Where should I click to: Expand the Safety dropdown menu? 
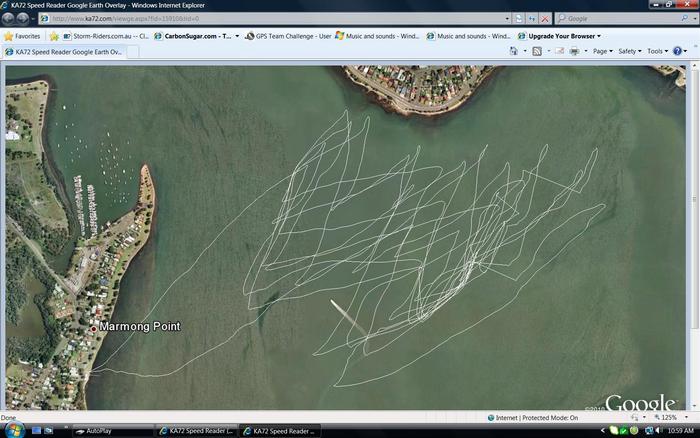630,51
